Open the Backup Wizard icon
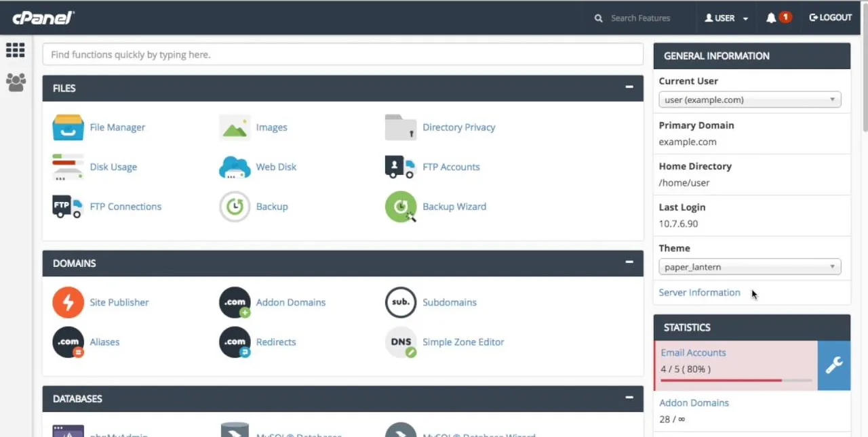The image size is (868, 437). click(401, 207)
